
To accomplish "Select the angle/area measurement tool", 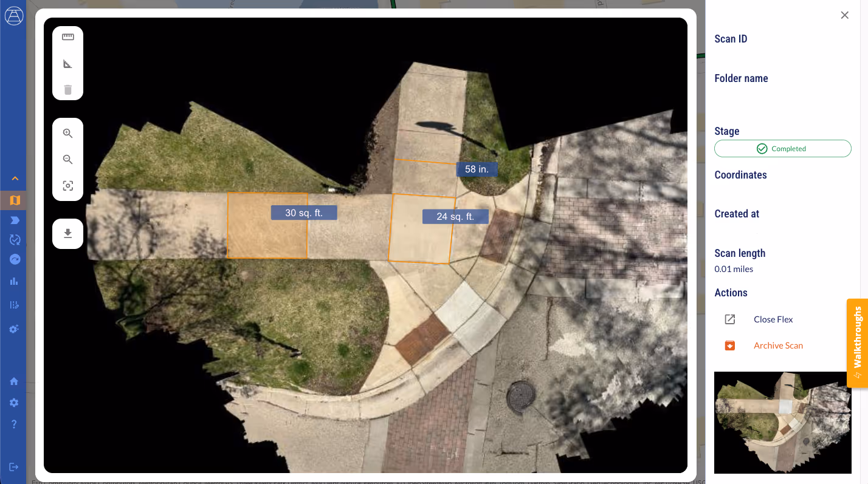I will pyautogui.click(x=67, y=64).
